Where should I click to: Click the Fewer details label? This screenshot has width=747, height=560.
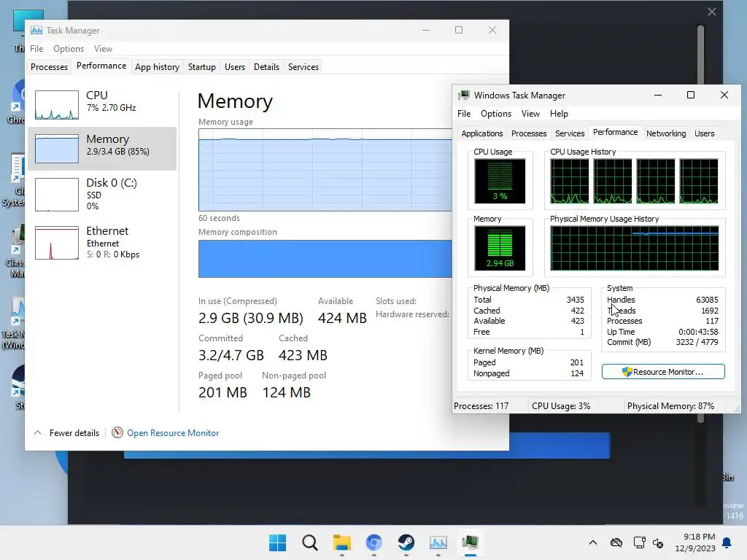[74, 433]
